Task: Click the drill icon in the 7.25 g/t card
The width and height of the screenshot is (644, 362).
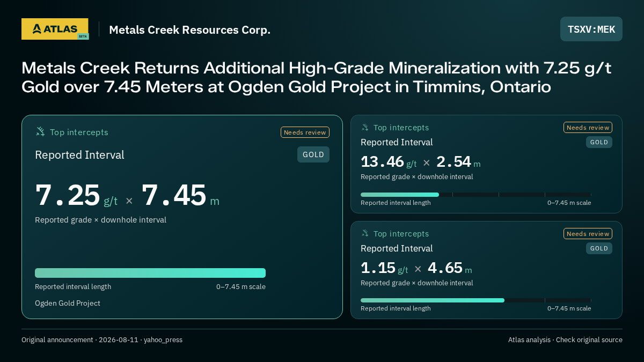Action: 40,132
